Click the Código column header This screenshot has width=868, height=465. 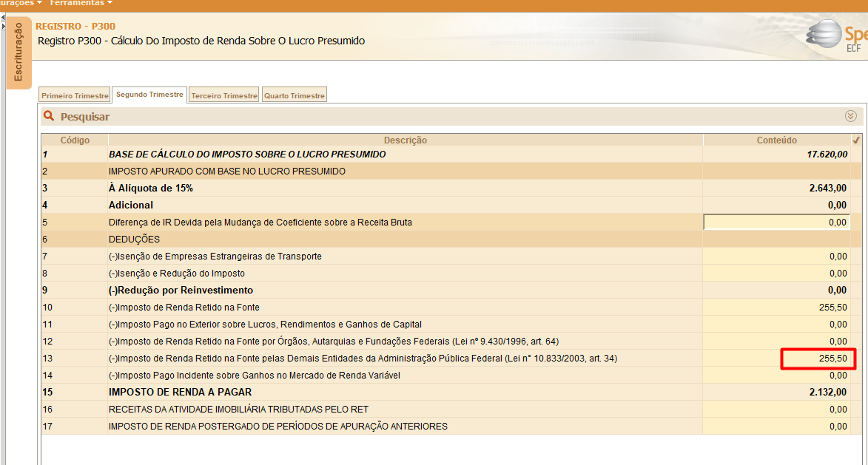(x=75, y=140)
